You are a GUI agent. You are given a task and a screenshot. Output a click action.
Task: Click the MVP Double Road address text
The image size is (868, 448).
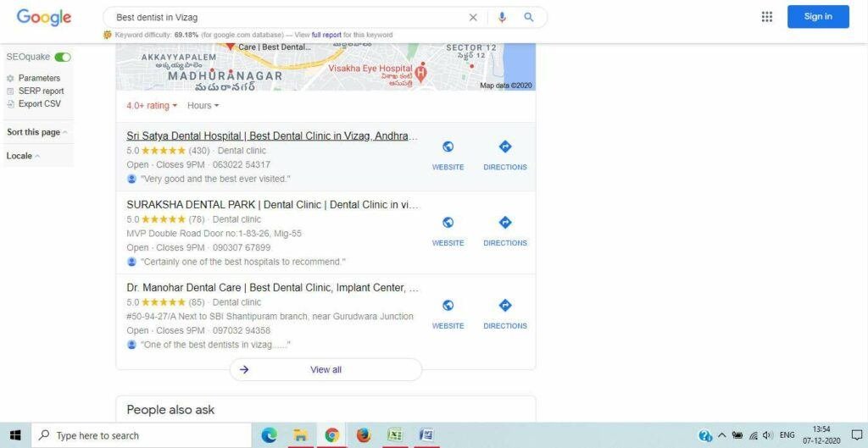pos(214,234)
